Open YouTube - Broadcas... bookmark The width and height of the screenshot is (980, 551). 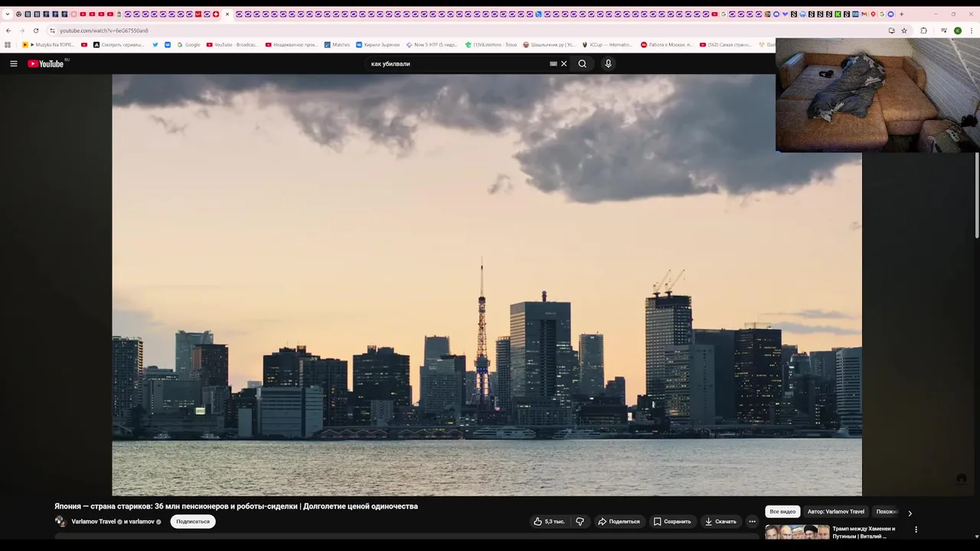[x=232, y=44]
